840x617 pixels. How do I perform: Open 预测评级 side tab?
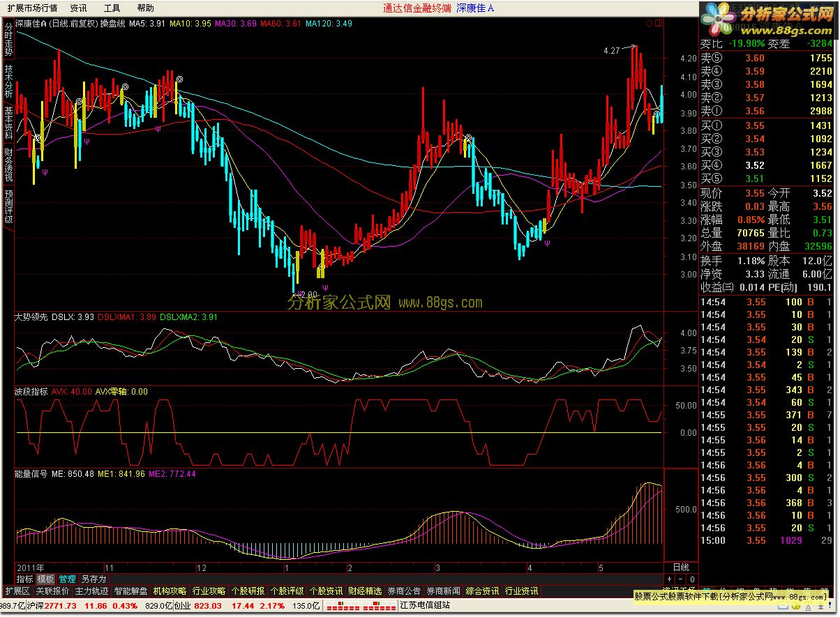click(8, 206)
